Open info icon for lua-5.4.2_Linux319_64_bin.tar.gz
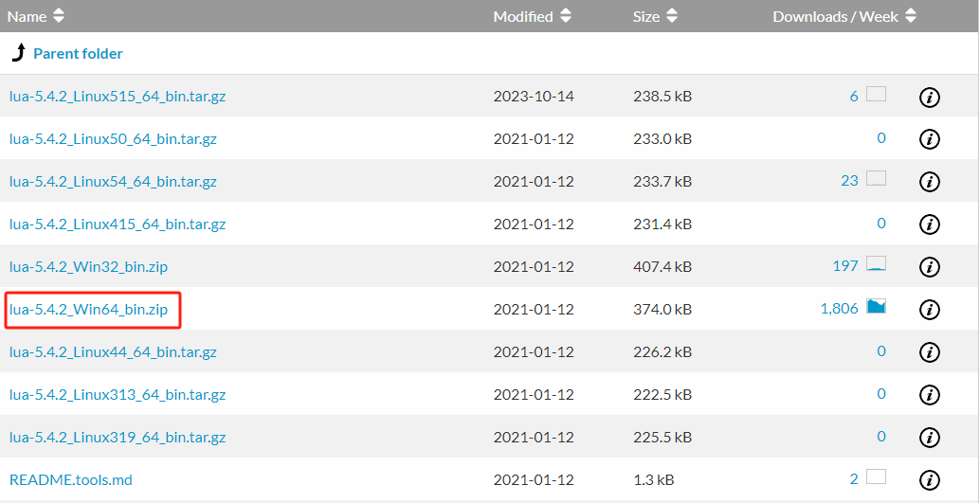Image resolution: width=980 pixels, height=503 pixels. click(x=930, y=438)
